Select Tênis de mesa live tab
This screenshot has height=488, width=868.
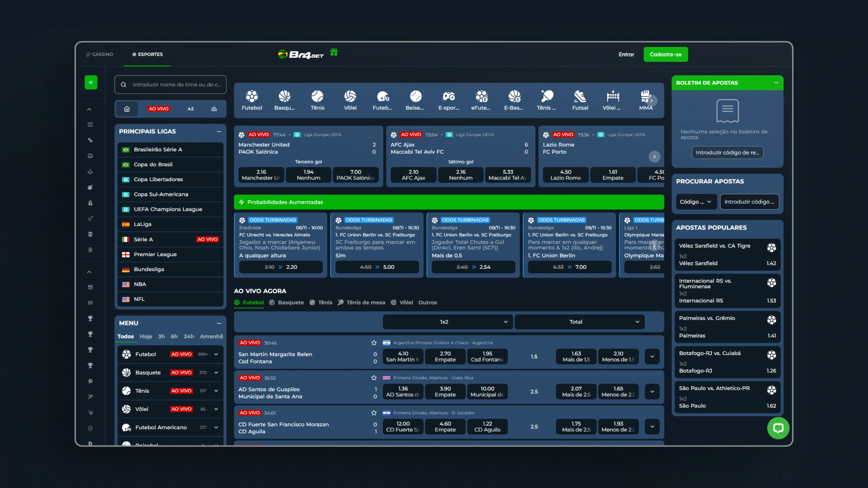click(x=361, y=302)
